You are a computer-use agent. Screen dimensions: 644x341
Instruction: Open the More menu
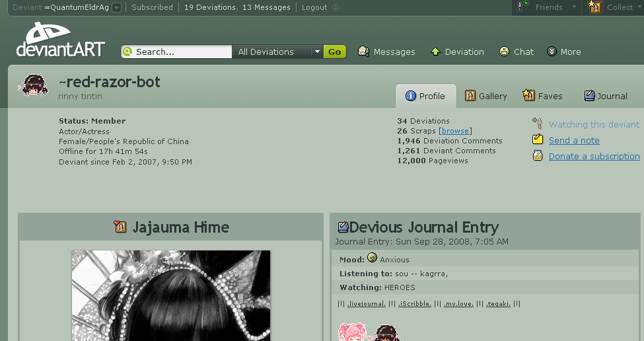[x=564, y=52]
